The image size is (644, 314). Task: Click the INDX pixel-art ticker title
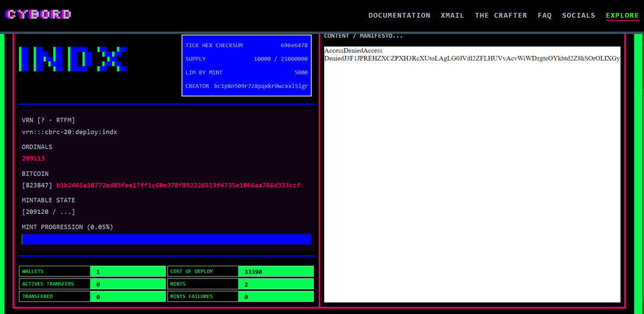tap(73, 59)
